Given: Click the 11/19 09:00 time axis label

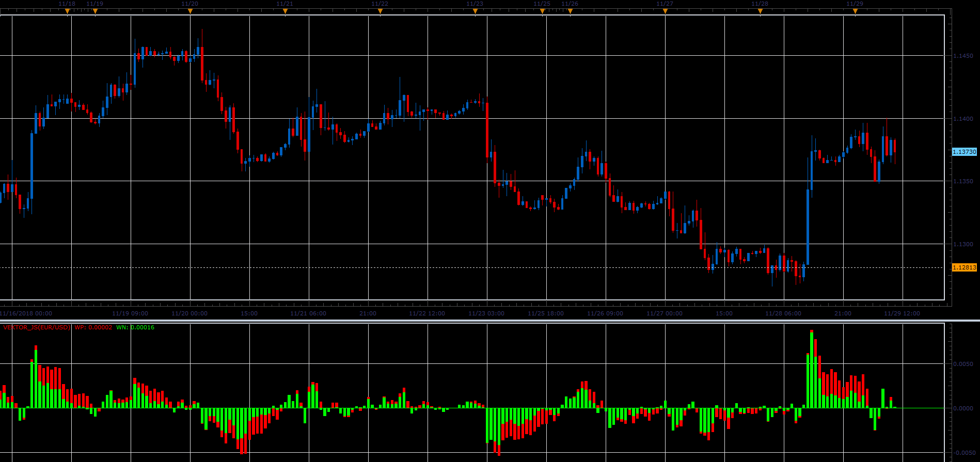Looking at the screenshot, I should (130, 313).
